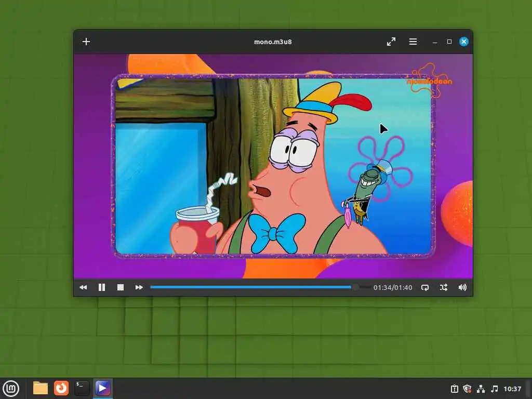Minimize the mono.m3u8 player window

tap(435, 42)
